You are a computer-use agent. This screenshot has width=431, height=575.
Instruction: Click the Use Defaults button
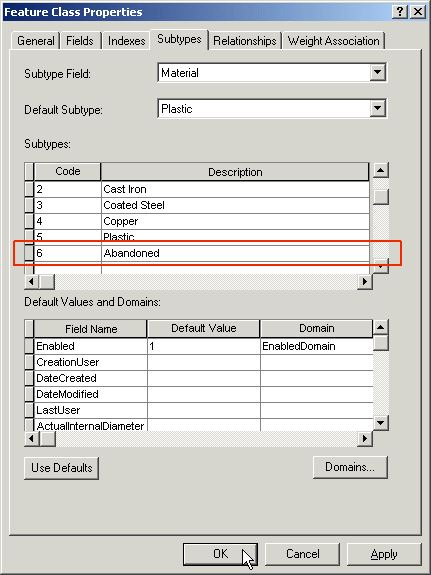tap(62, 468)
